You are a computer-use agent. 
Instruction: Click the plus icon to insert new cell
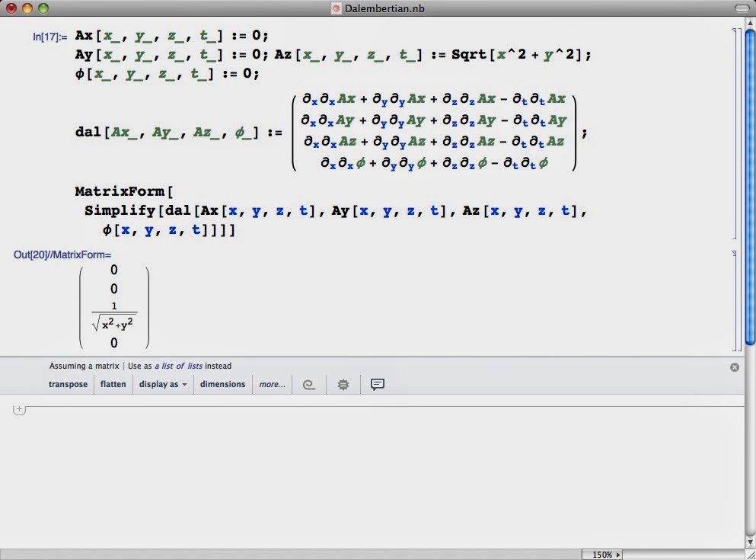click(19, 409)
